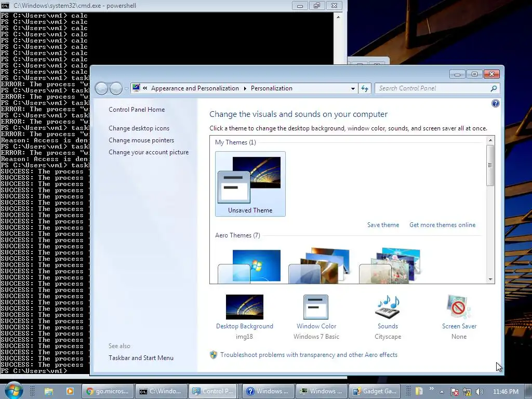Click the cmd window scroll up arrow
532x399 pixels.
tap(338, 17)
